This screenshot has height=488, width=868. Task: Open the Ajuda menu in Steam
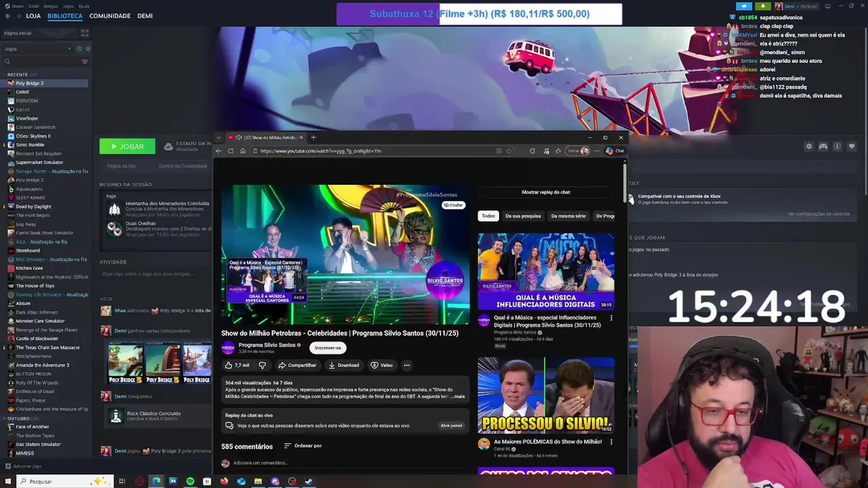point(83,6)
